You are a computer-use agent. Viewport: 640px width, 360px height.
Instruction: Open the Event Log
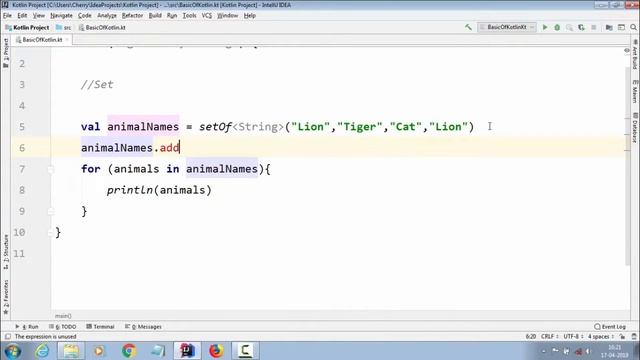pyautogui.click(x=610, y=327)
